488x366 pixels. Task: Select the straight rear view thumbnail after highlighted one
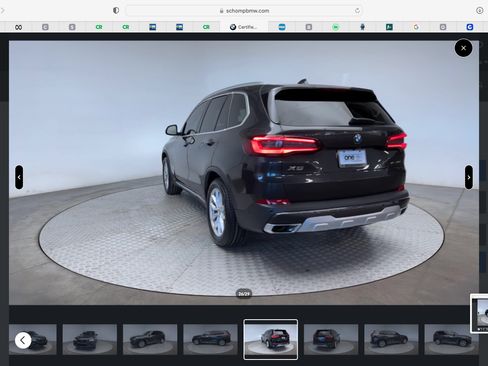point(331,339)
